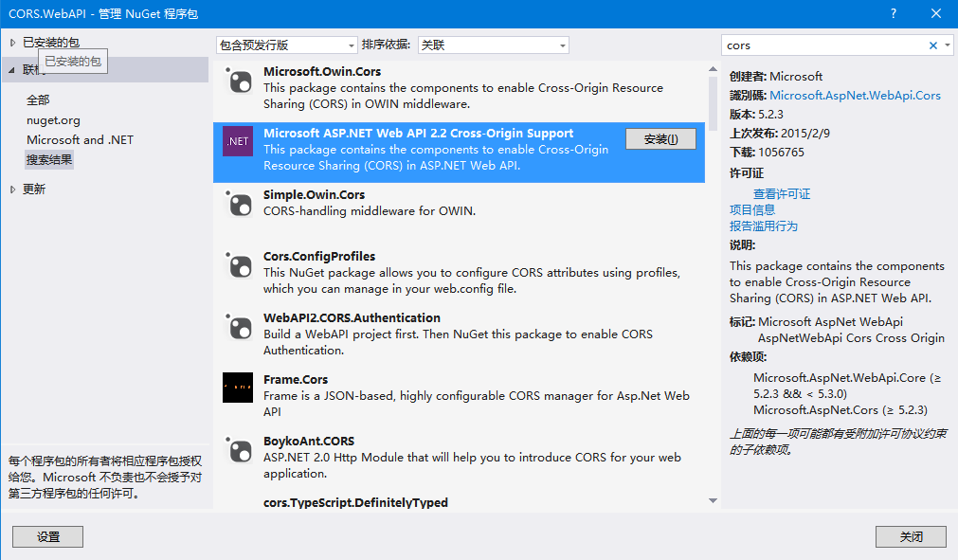
Task: Select Microsoft and .NET source
Action: click(x=80, y=140)
